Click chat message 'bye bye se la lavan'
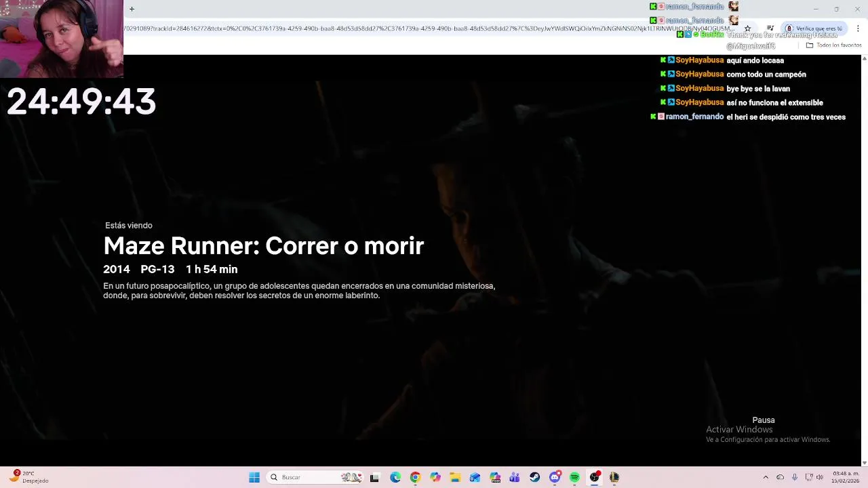 (758, 89)
